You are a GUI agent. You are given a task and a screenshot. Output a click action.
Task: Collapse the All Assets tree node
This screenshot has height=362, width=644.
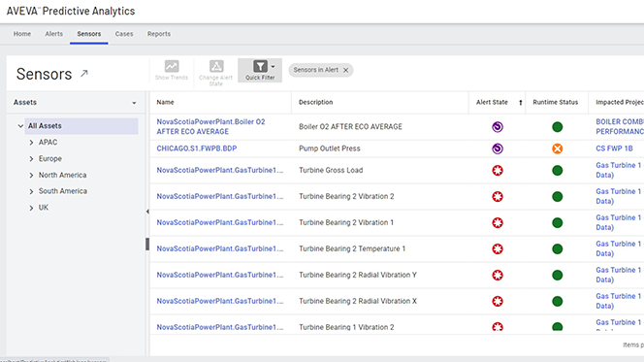pos(20,126)
